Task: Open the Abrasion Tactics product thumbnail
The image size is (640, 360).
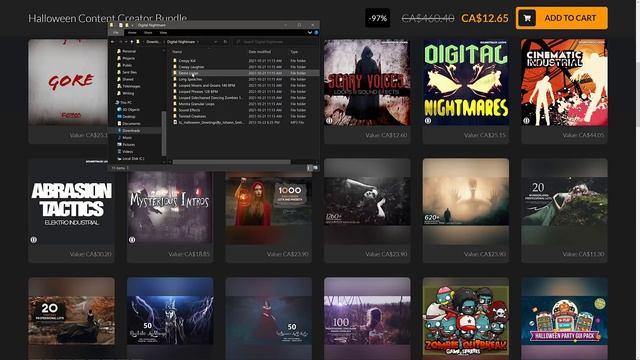Action: tap(71, 202)
